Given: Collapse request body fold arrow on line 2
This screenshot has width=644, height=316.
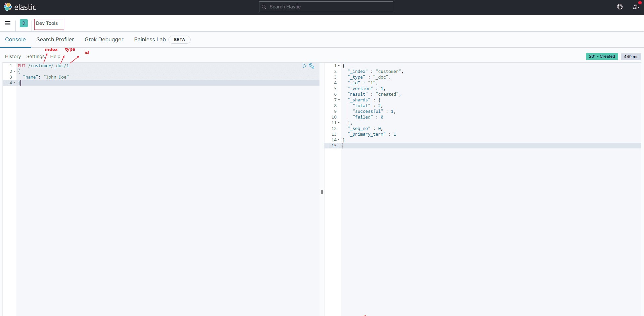Looking at the screenshot, I should 14,72.
